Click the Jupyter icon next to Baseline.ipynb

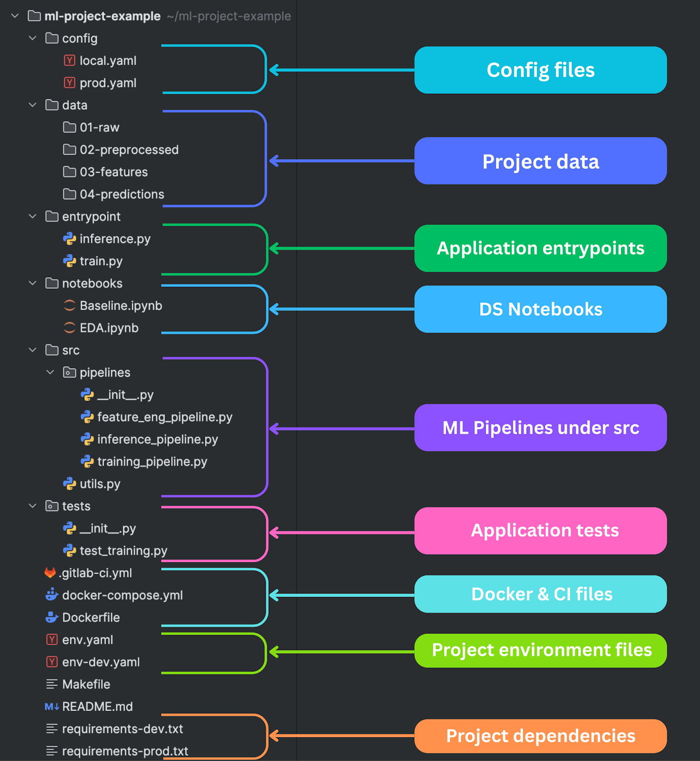[x=69, y=305]
